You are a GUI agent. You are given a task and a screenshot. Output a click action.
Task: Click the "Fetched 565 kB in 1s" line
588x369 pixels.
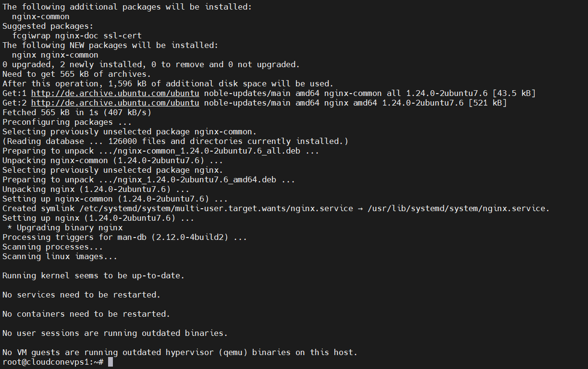[77, 112]
